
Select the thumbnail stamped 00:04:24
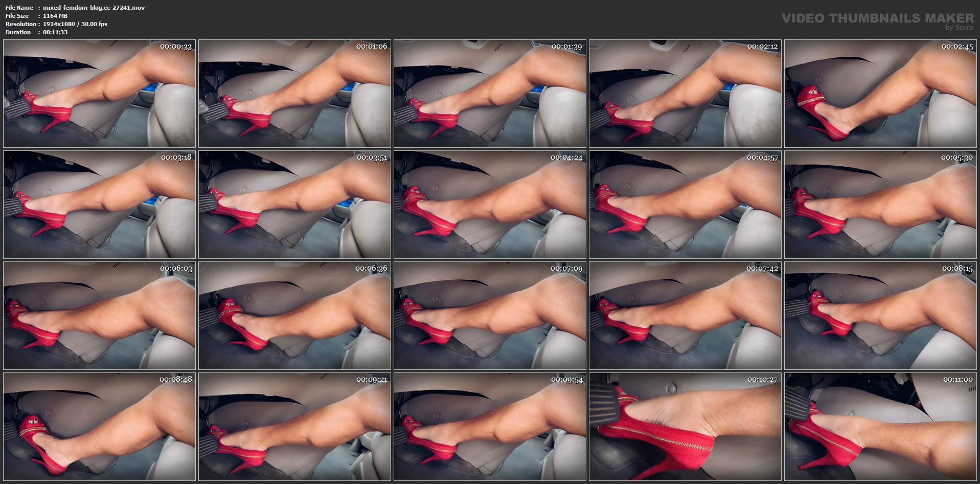point(490,205)
